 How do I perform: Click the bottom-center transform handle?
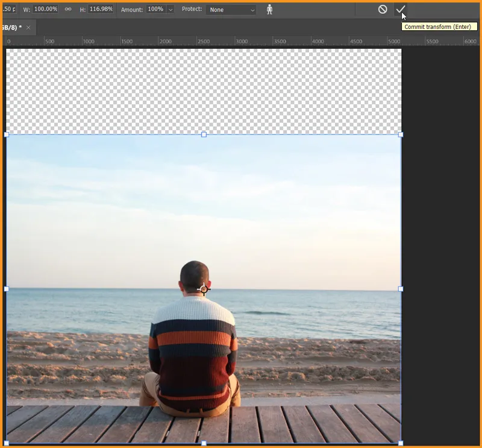(x=204, y=443)
